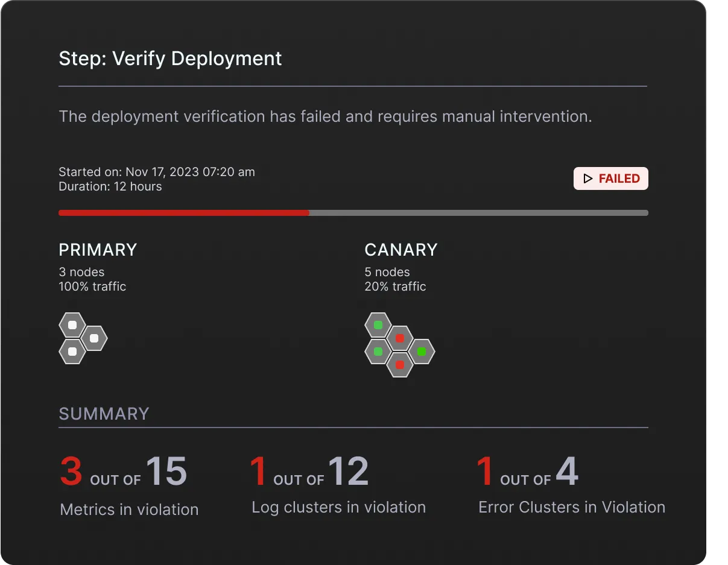Click the Started on timestamp text
The width and height of the screenshot is (728, 565).
pyautogui.click(x=156, y=172)
